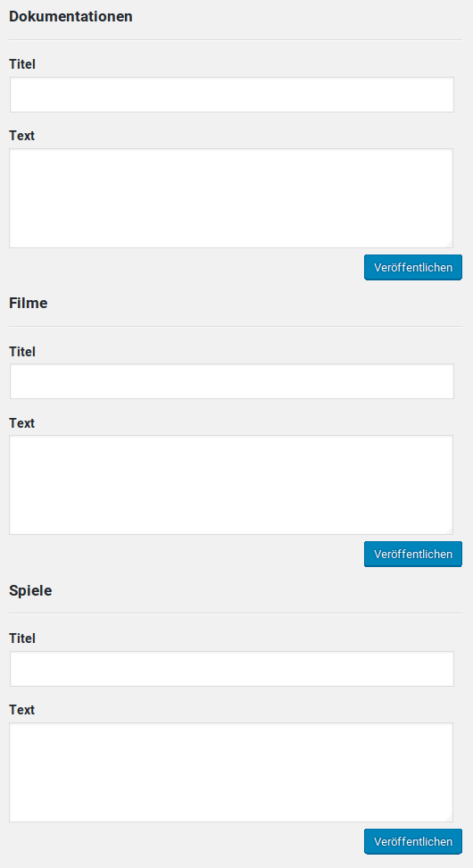Click the Text label in Filme section
The image size is (473, 868).
pos(21,423)
